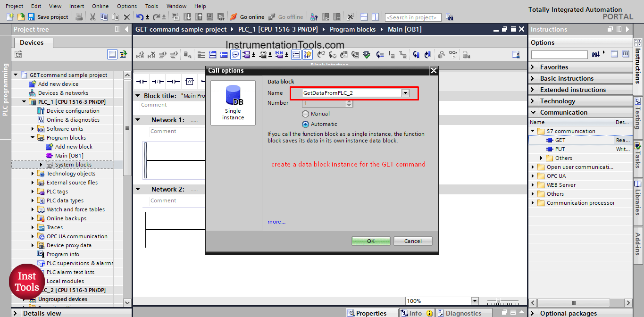
Task: Insert normally open contact from favorites
Action: (x=142, y=81)
